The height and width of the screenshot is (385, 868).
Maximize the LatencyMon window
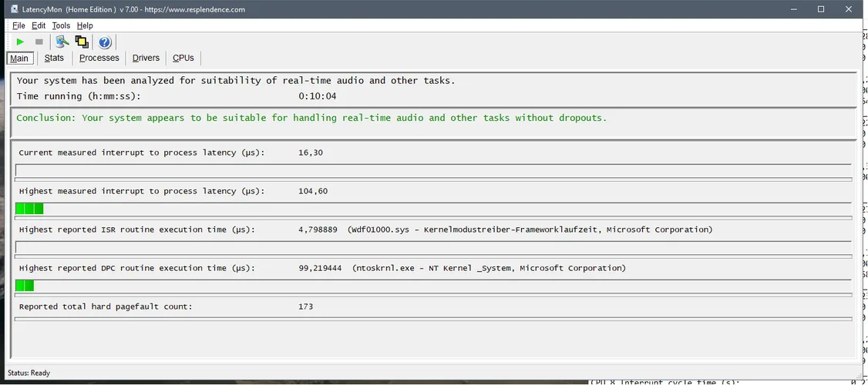(x=821, y=9)
